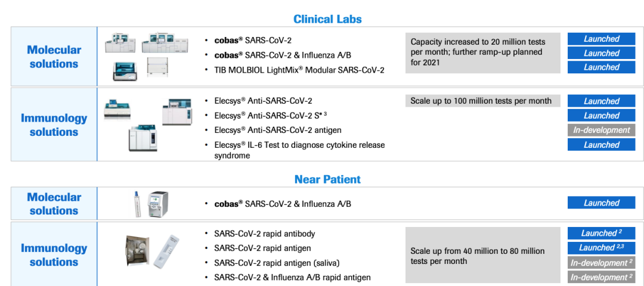Click the handheld cobas Liat device image
This screenshot has height=286, width=644.
[157, 204]
